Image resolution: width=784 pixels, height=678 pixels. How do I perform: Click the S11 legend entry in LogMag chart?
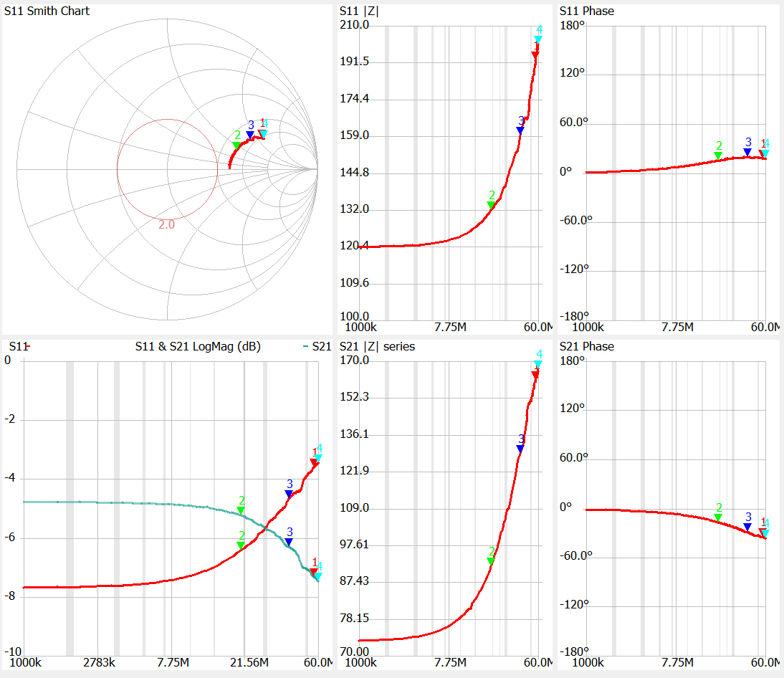pos(18,347)
